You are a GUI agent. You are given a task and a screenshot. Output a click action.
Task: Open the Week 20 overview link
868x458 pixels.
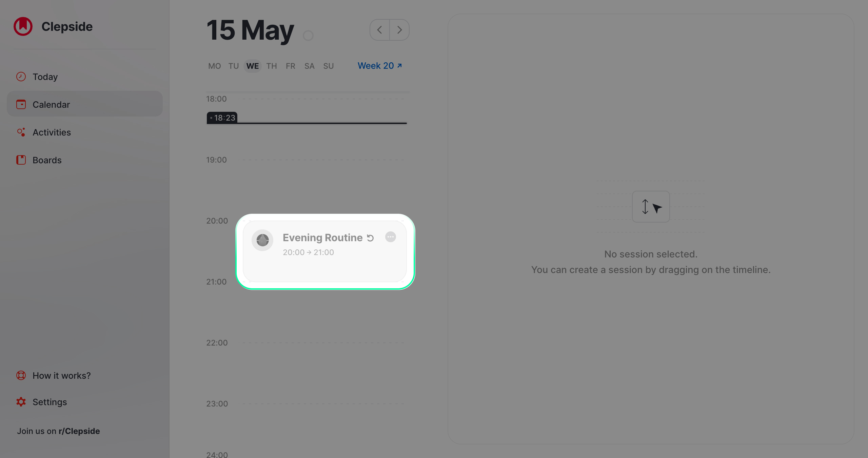click(x=380, y=66)
